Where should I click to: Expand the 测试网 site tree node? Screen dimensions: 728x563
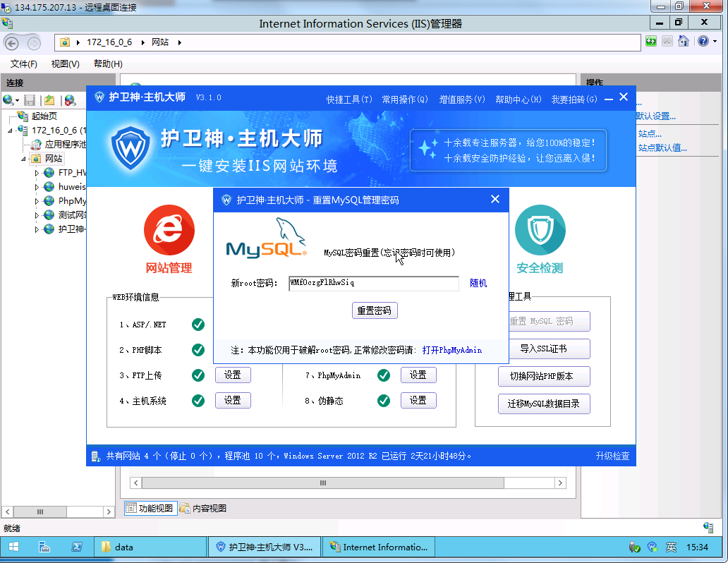pos(37,215)
